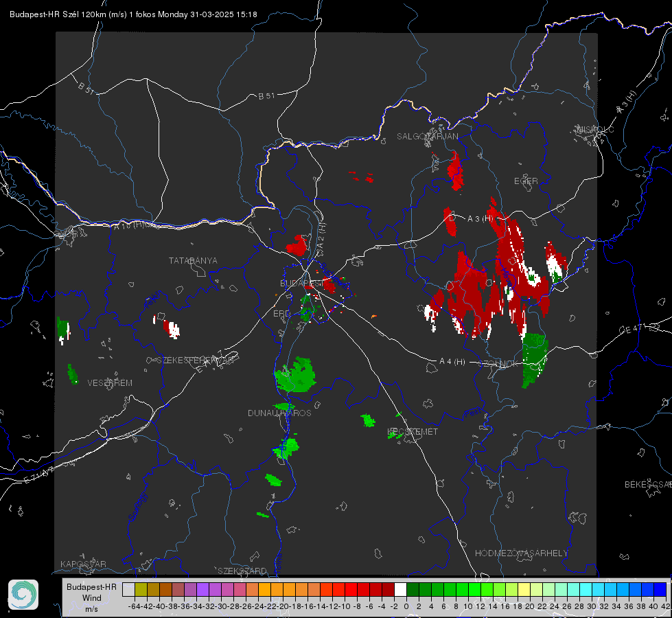Viewport: 672px width, 618px height.
Task: Click the MISKOLC city label
Action: [595, 129]
